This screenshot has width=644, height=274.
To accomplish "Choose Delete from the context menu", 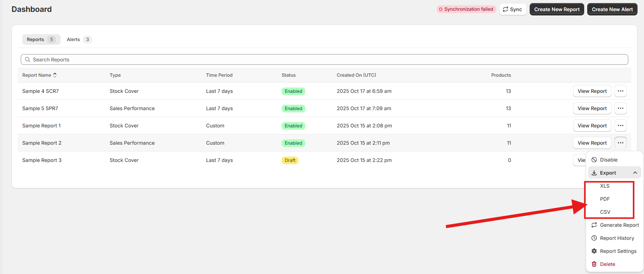I will [614, 264].
